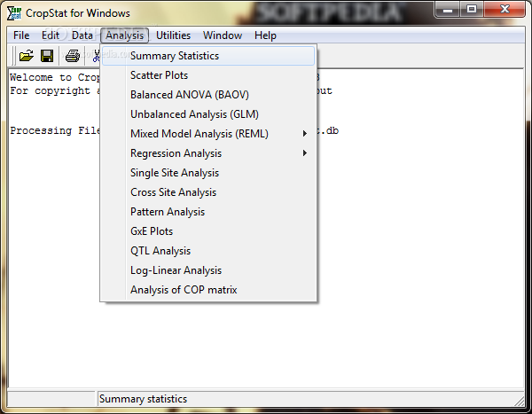This screenshot has width=532, height=414.
Task: Open the File menu
Action: [21, 35]
